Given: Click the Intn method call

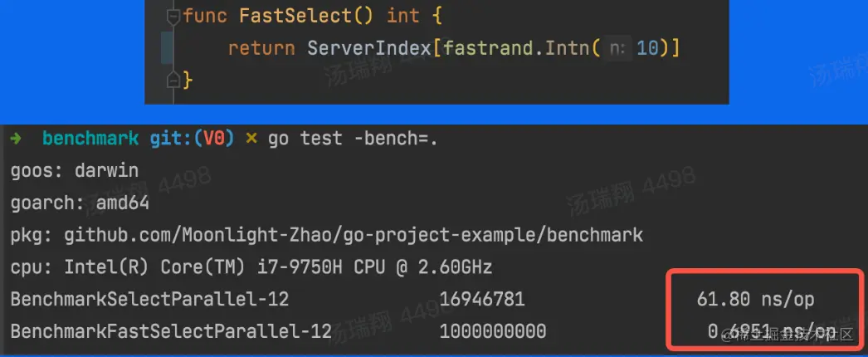Looking at the screenshot, I should [x=568, y=49].
